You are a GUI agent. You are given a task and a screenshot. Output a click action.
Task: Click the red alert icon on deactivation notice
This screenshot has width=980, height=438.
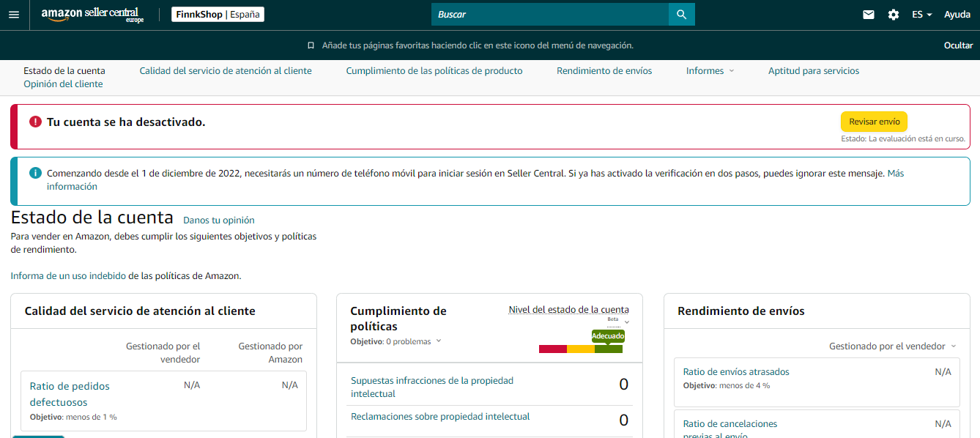(x=35, y=122)
